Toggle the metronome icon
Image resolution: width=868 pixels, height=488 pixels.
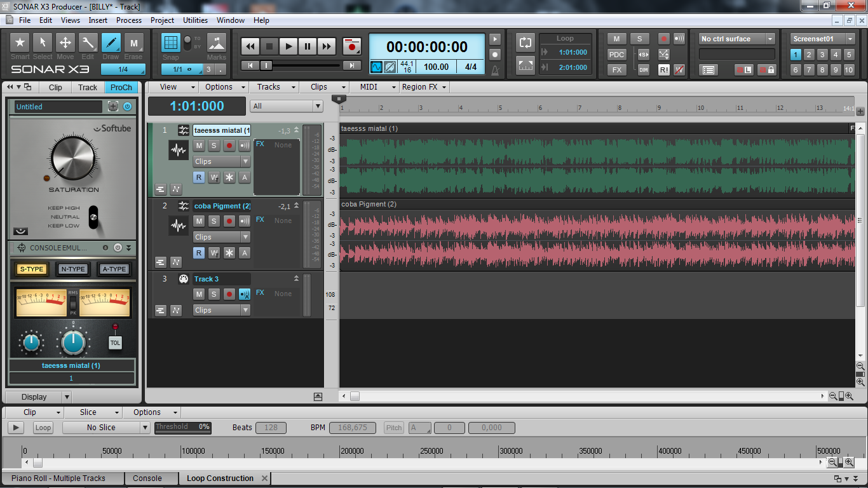(495, 69)
